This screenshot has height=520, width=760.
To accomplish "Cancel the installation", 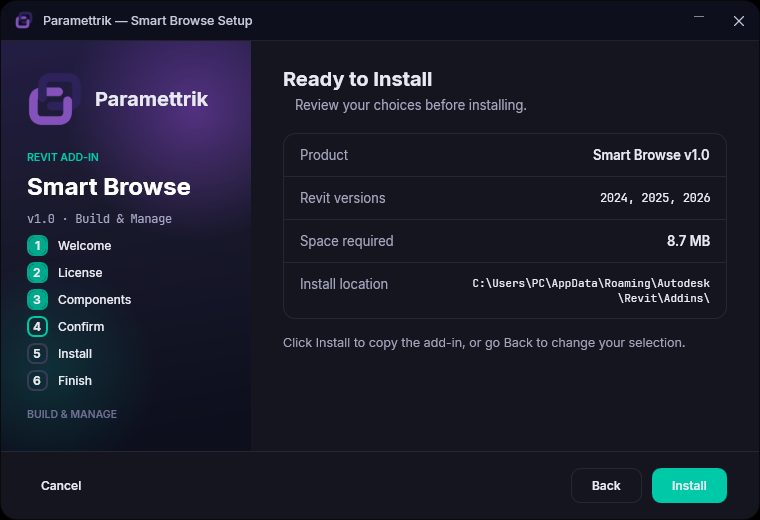I will pyautogui.click(x=61, y=486).
